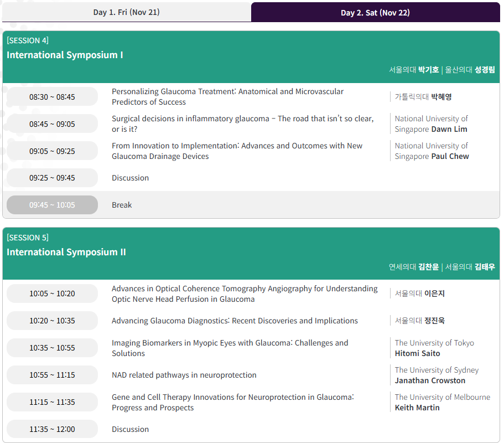This screenshot has height=443, width=504.
Task: Click the International Symposium II session header
Action: [x=66, y=252]
